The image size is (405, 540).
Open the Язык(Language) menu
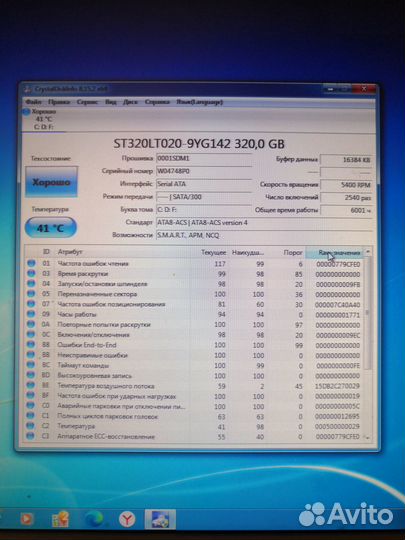point(199,102)
